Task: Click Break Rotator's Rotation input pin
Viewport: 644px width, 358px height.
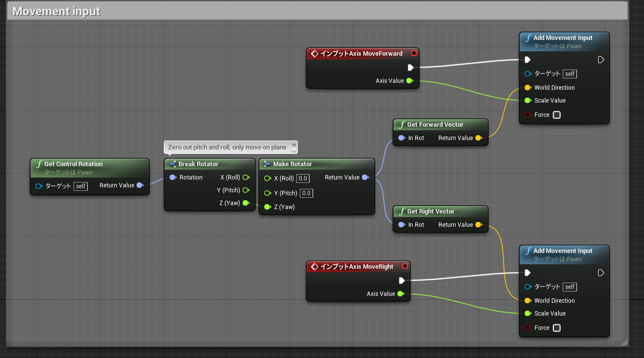Action: (173, 178)
